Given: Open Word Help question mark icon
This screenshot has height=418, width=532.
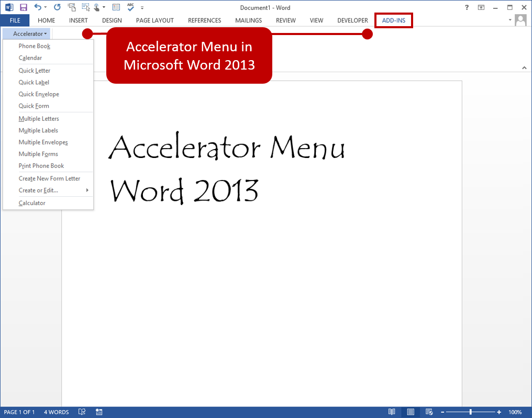Looking at the screenshot, I should click(x=467, y=7).
